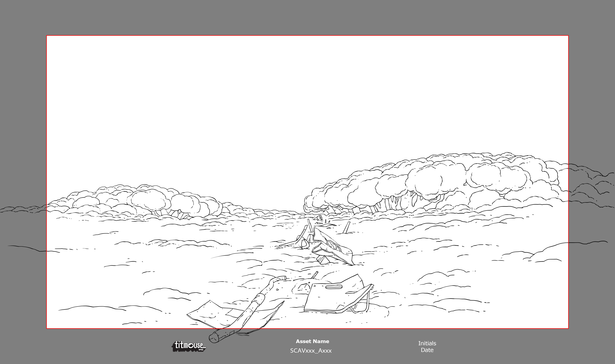Click the Titmouse inc logo

click(189, 346)
